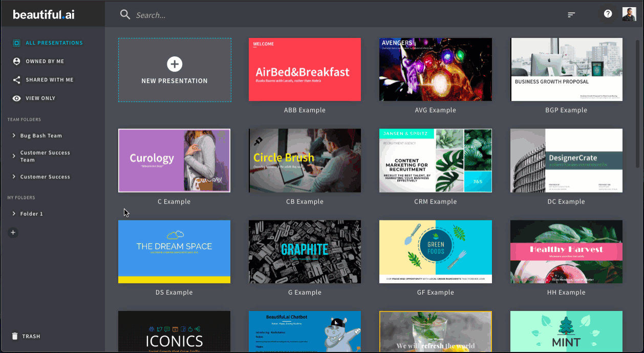The width and height of the screenshot is (644, 353).
Task: Open the user profile avatar
Action: click(629, 14)
